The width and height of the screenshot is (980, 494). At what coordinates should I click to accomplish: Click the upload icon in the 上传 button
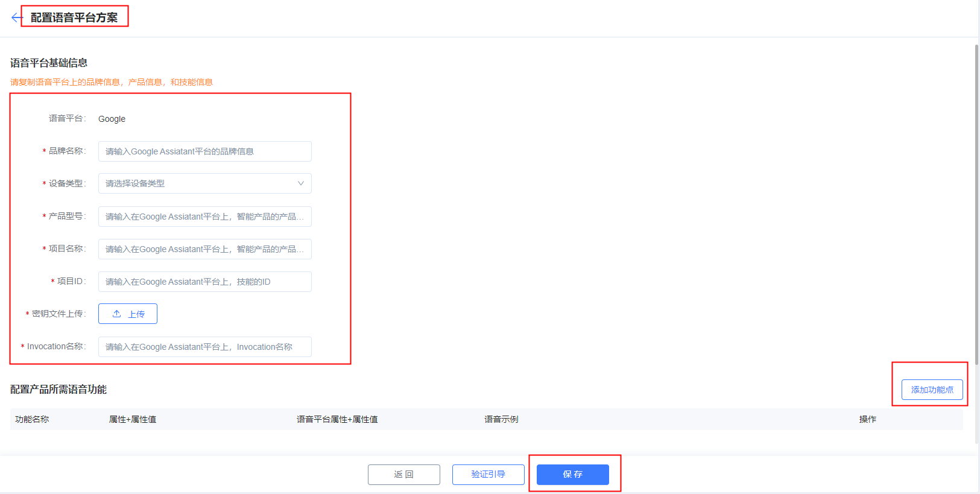click(x=117, y=314)
